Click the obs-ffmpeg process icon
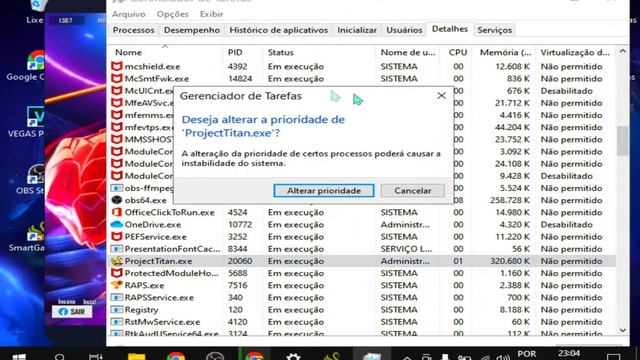Viewport: 640px width, 360px height. point(117,188)
